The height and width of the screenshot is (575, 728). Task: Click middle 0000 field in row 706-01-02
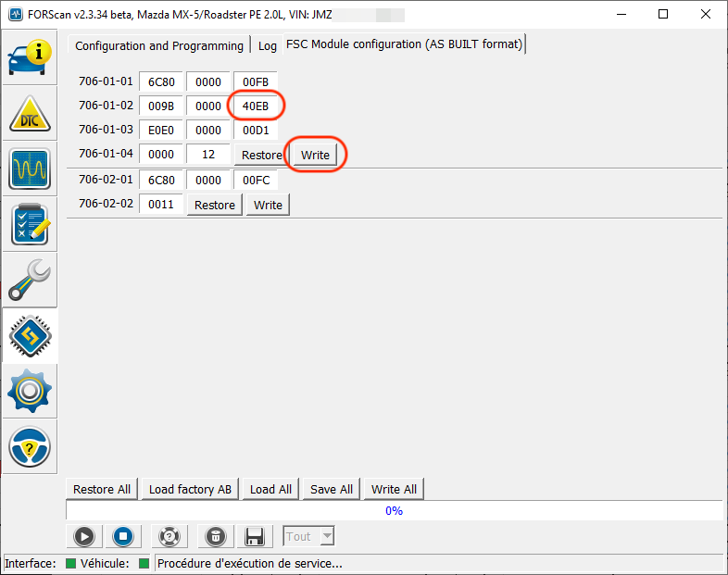[x=208, y=106]
